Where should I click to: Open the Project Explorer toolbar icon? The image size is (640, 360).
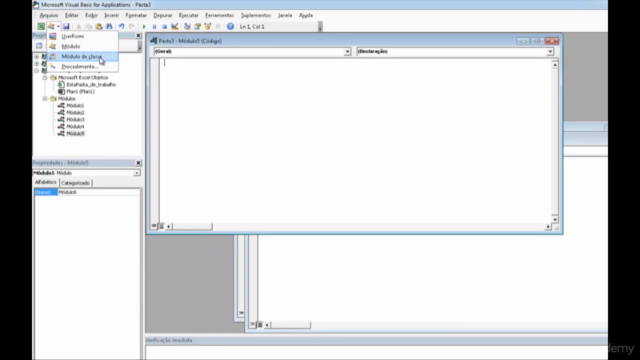click(x=187, y=27)
